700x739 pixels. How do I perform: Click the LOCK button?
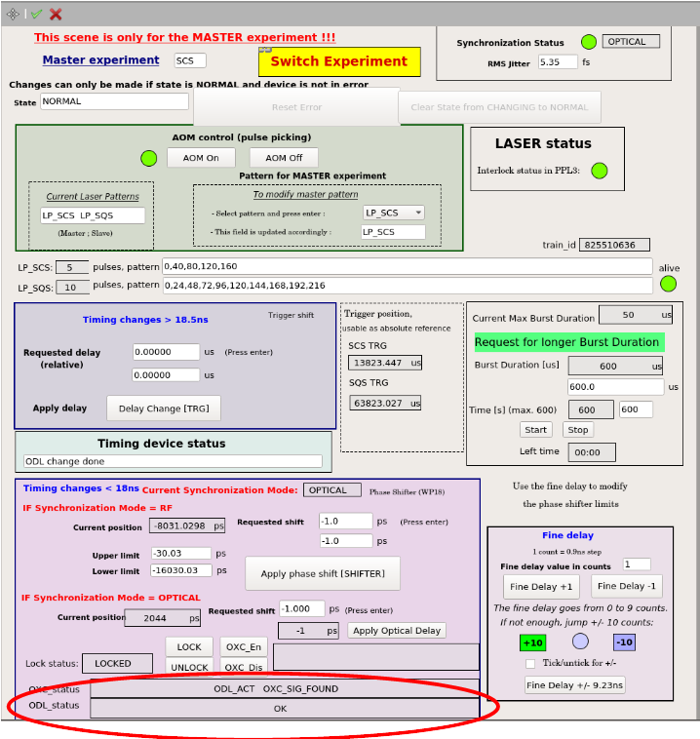(189, 647)
